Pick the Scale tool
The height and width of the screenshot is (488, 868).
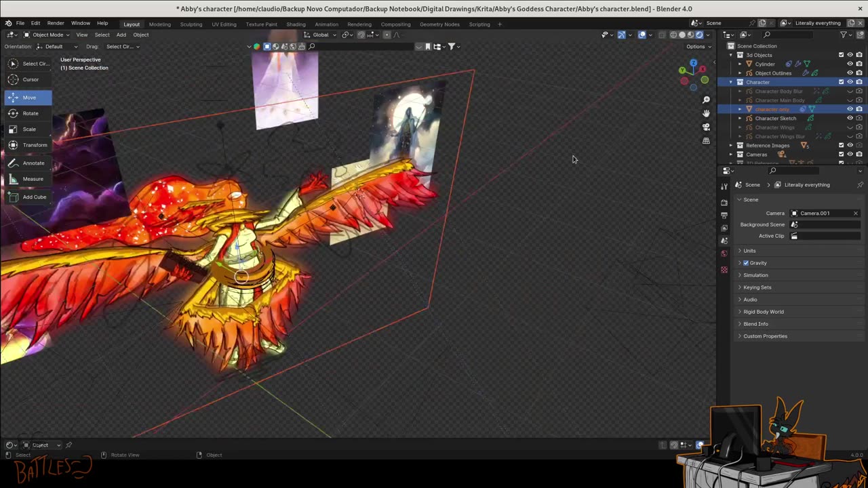pos(27,129)
